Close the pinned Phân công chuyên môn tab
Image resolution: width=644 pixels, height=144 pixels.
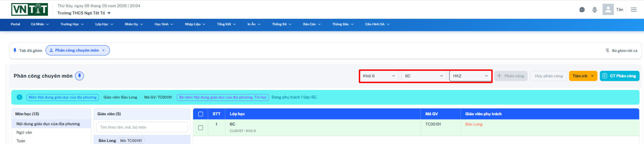point(103,50)
